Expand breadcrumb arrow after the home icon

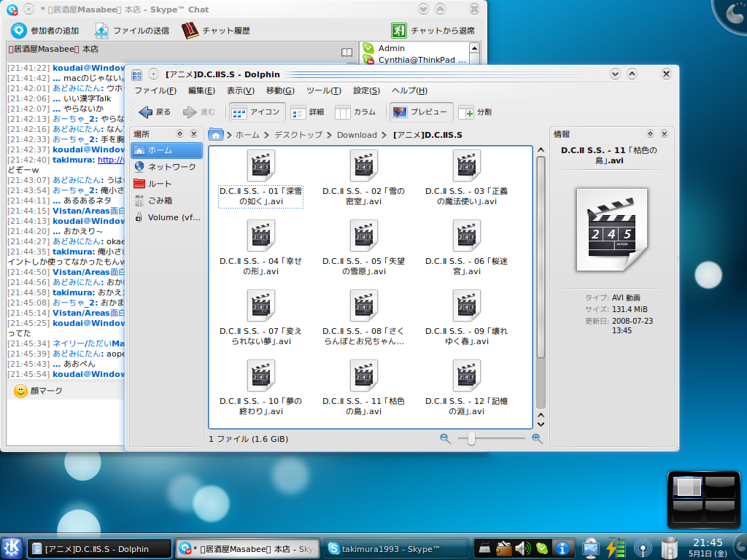tap(229, 135)
